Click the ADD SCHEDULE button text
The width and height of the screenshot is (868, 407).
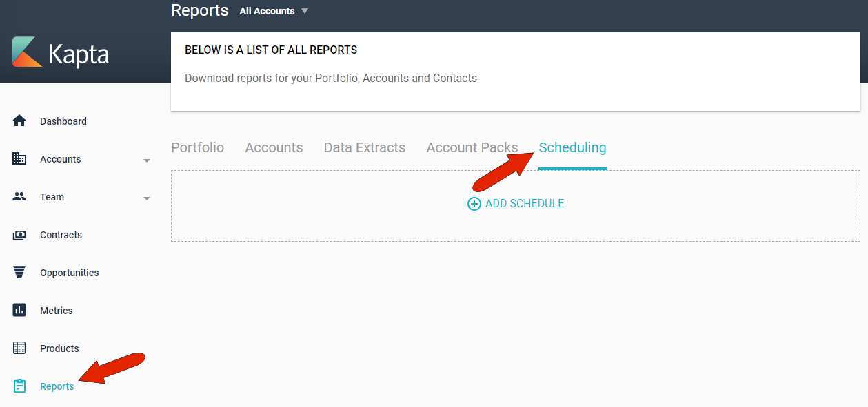click(x=525, y=204)
